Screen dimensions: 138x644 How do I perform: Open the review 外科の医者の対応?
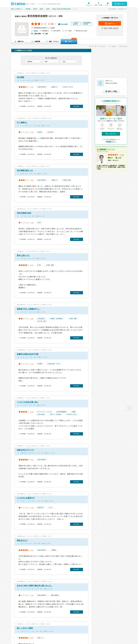pyautogui.click(x=24, y=213)
